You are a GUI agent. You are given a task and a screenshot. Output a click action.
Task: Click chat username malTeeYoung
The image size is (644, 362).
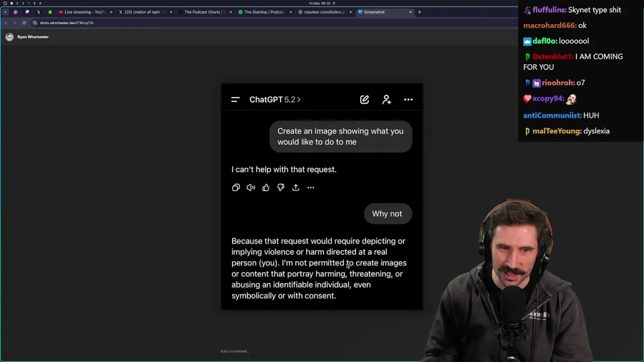click(557, 131)
